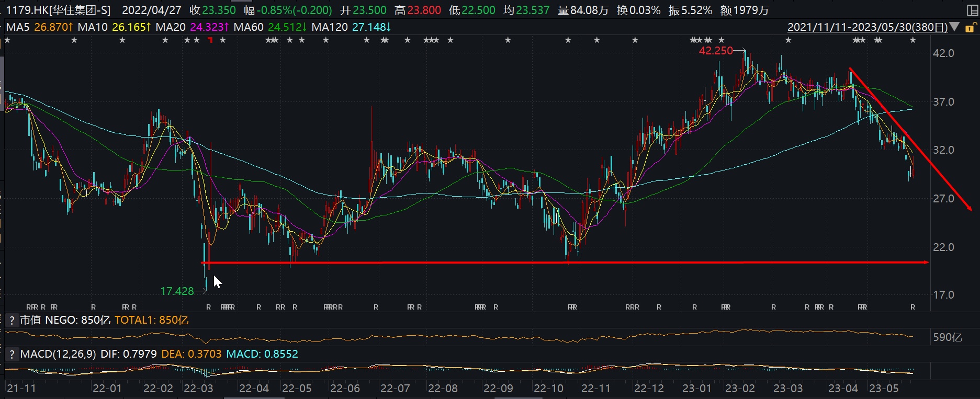Click the 1179.HK 华住集团-S stock title
Image resolution: width=980 pixels, height=399 pixels.
coord(59,10)
